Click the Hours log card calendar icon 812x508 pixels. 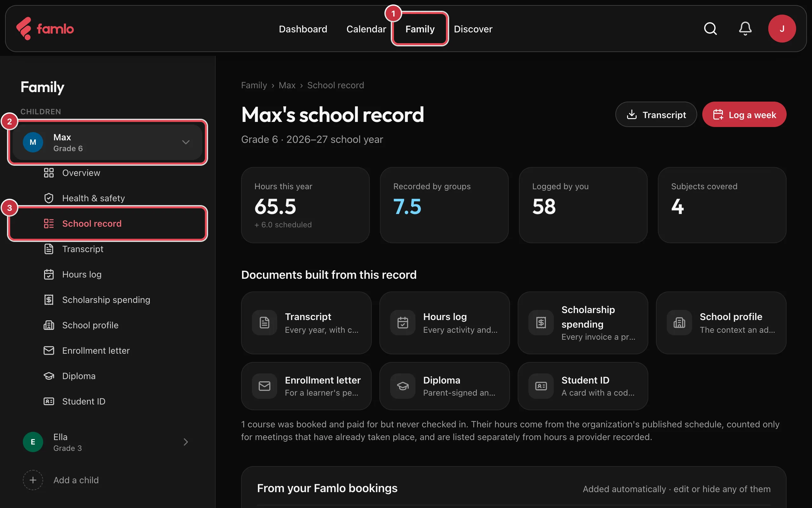coord(403,323)
